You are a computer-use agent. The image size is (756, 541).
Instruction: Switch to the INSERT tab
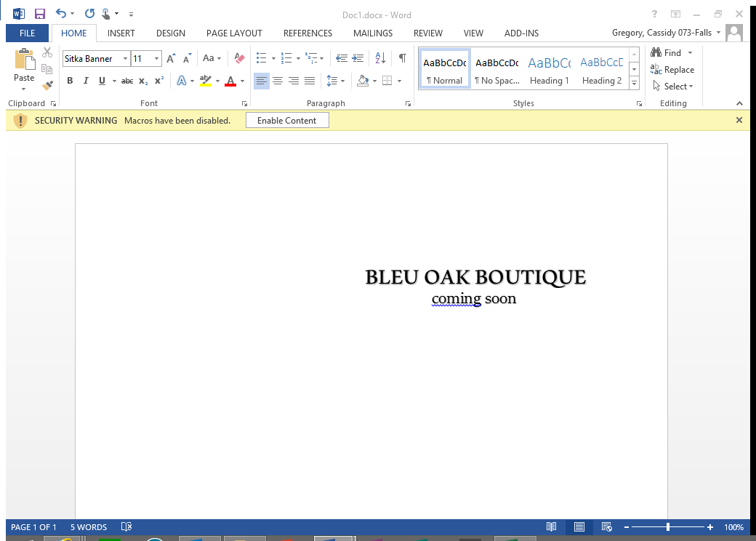tap(121, 33)
